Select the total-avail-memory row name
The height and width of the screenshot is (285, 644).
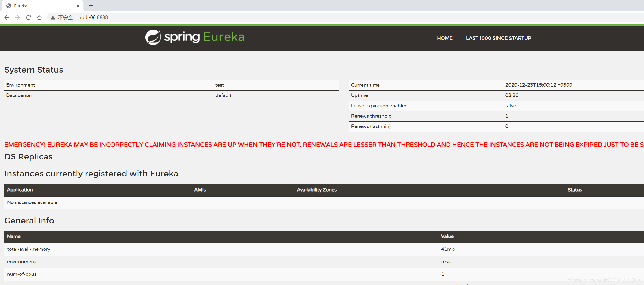[29, 249]
